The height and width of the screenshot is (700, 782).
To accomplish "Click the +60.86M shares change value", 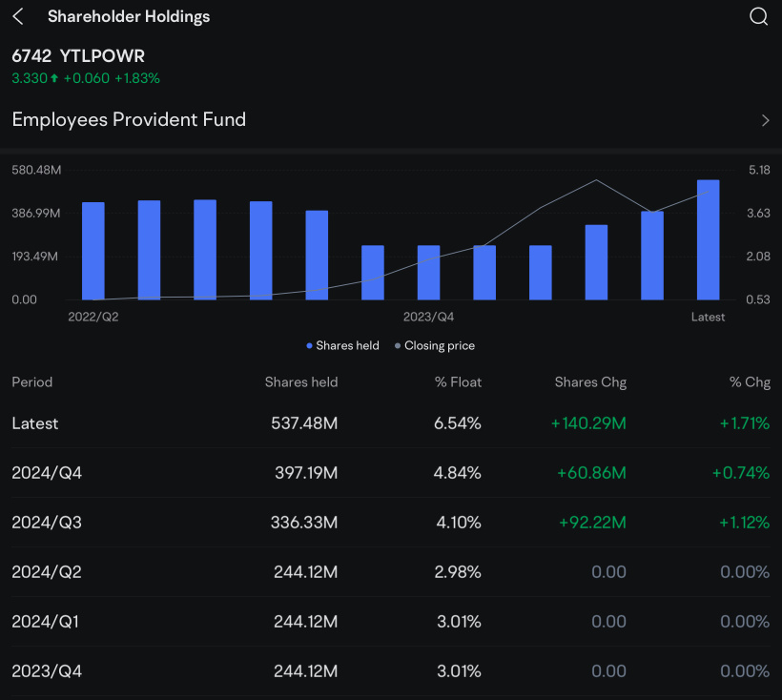I will (x=591, y=473).
